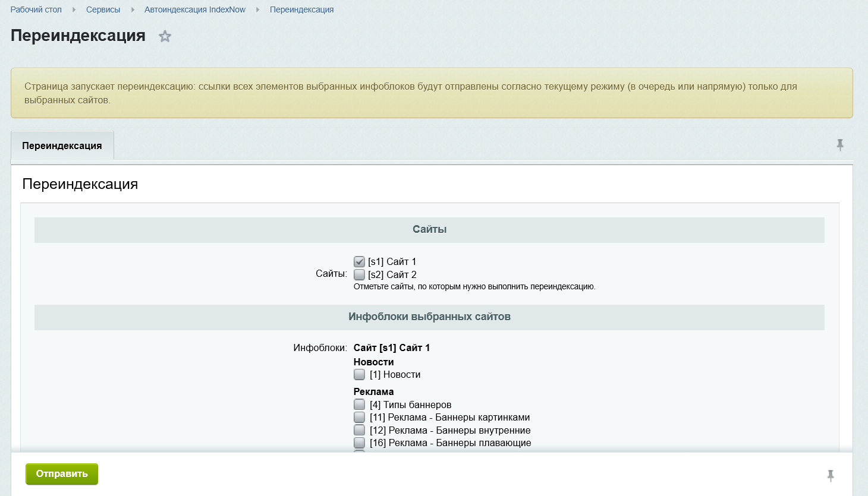
Task: Uncheck the [s1] Сайт 1 checkbox
Action: point(359,261)
